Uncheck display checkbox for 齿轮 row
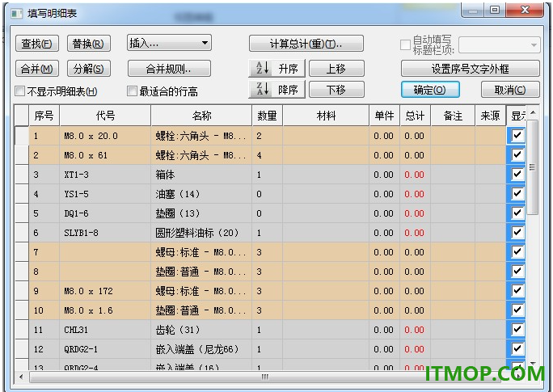This screenshot has height=392, width=553. click(517, 329)
